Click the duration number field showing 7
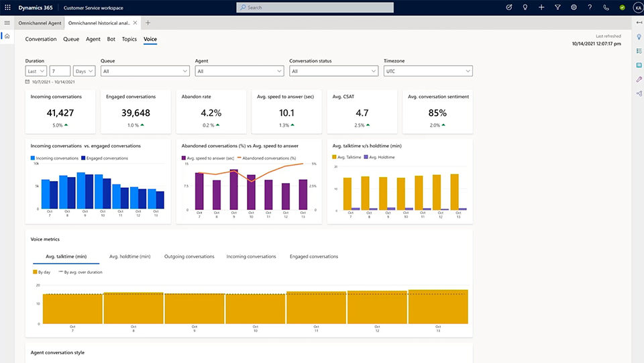 point(60,71)
